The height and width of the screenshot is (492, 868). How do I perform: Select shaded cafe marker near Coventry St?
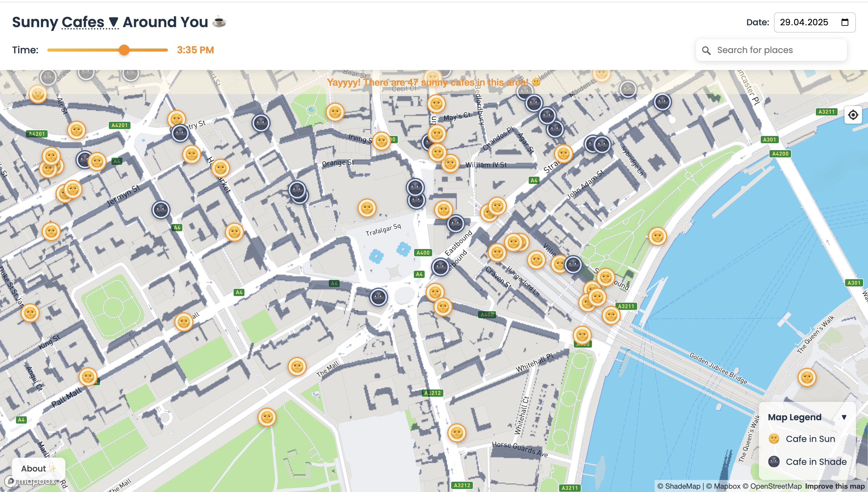[180, 134]
